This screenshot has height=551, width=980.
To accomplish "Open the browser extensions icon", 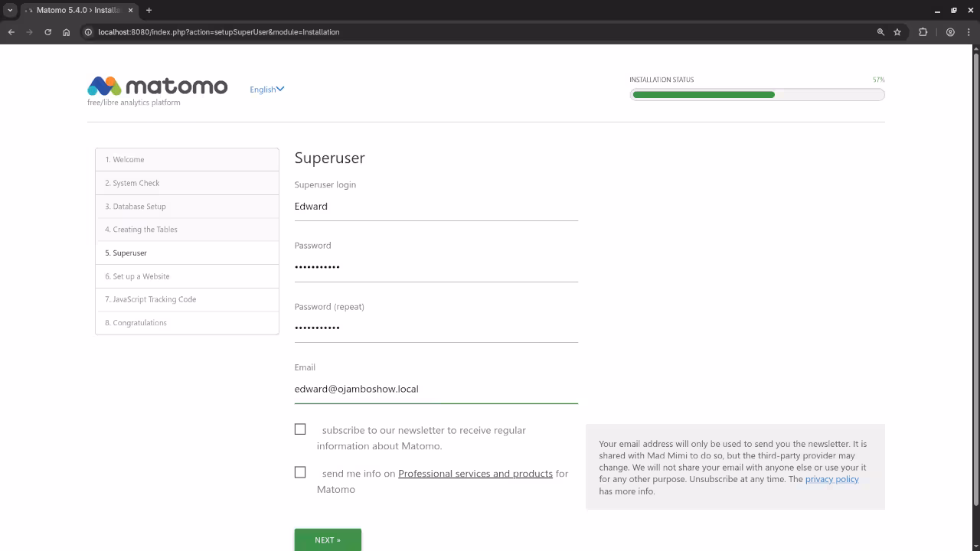I will [x=923, y=32].
